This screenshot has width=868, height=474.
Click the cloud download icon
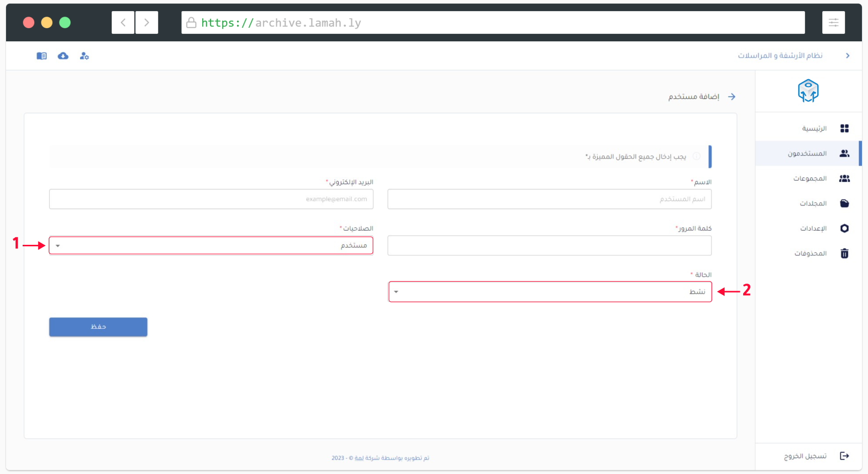[63, 56]
